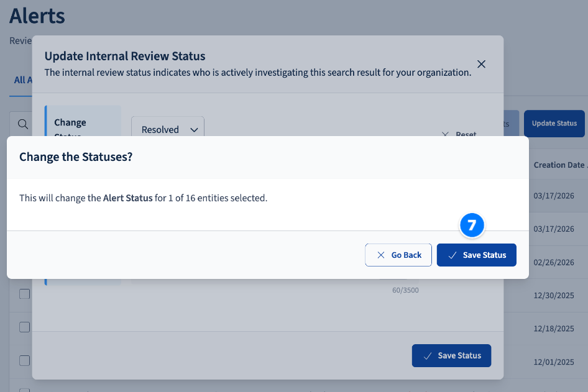Image resolution: width=588 pixels, height=392 pixels.
Task: Click the 02/26/2026 creation date cell
Action: click(x=554, y=262)
